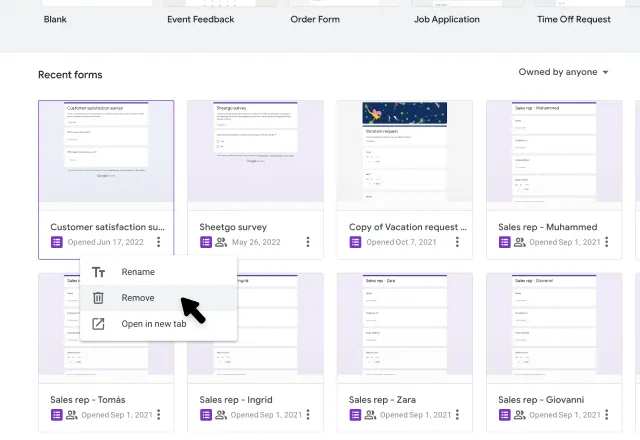
Task: Open more options for Sheetgo survey
Action: 308,242
